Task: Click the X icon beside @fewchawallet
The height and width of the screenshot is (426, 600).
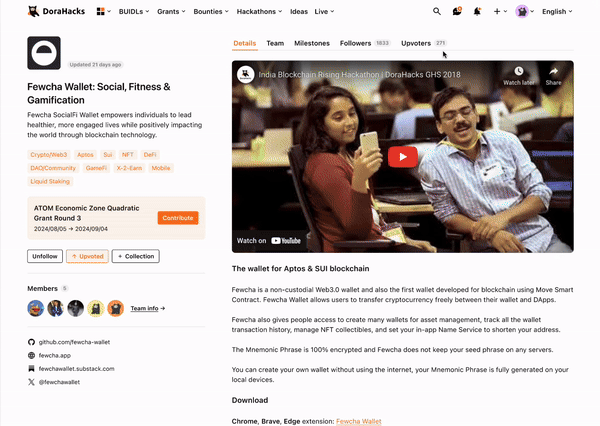Action: [31, 382]
